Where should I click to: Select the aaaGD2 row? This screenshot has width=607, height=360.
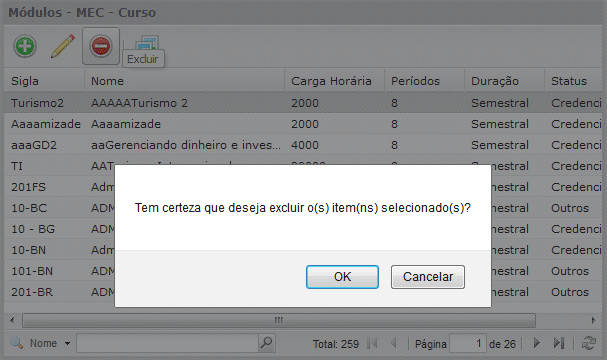click(303, 145)
